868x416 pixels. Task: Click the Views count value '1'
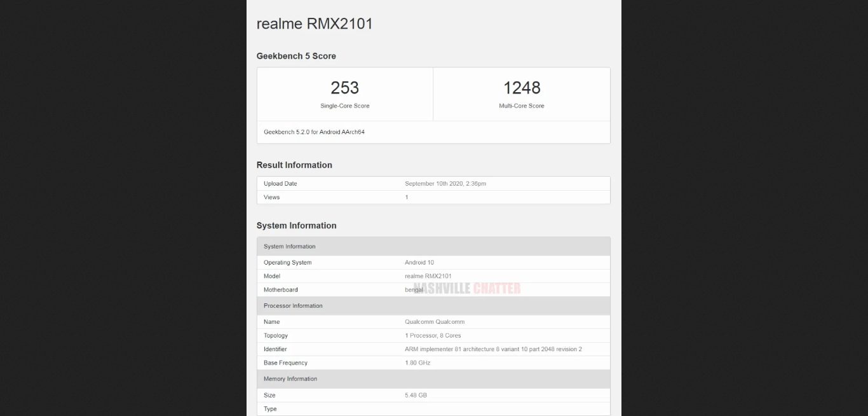click(407, 197)
